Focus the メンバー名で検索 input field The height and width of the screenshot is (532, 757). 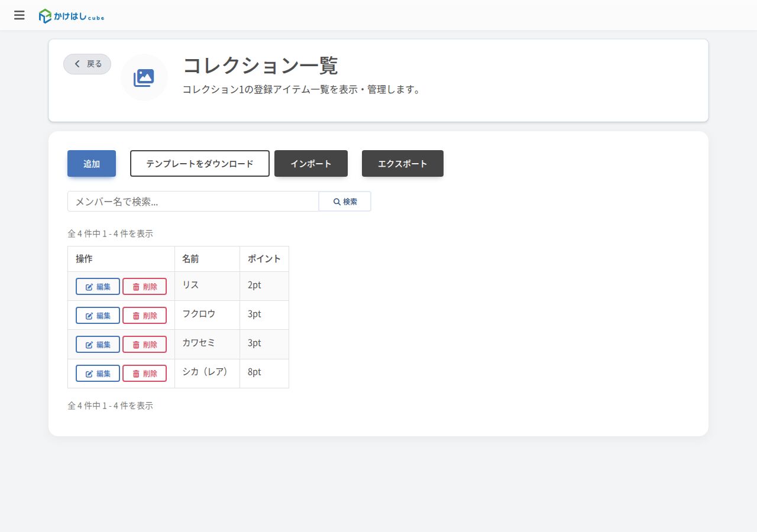click(x=193, y=202)
